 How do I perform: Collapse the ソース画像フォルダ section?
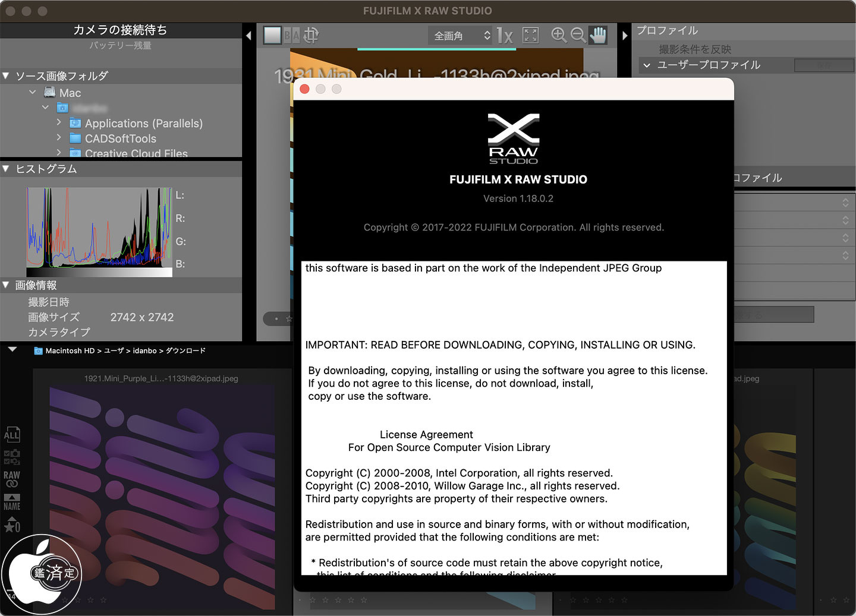tap(6, 76)
